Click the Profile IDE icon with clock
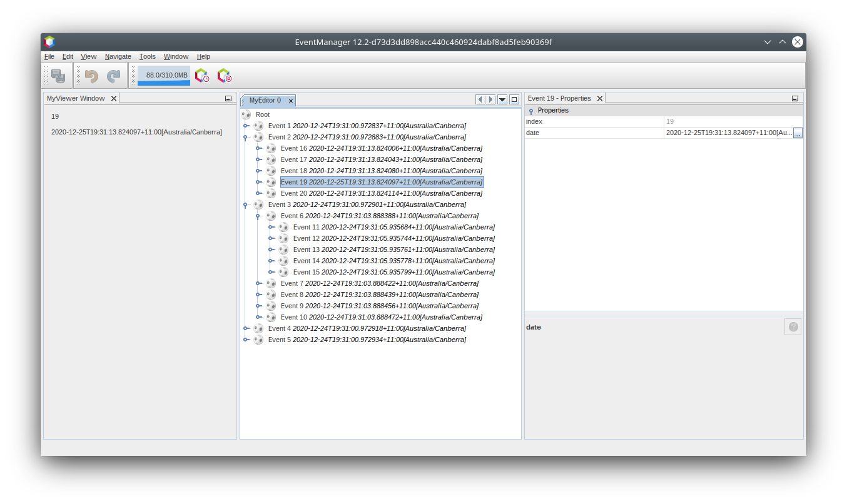The width and height of the screenshot is (847, 504). [x=202, y=76]
